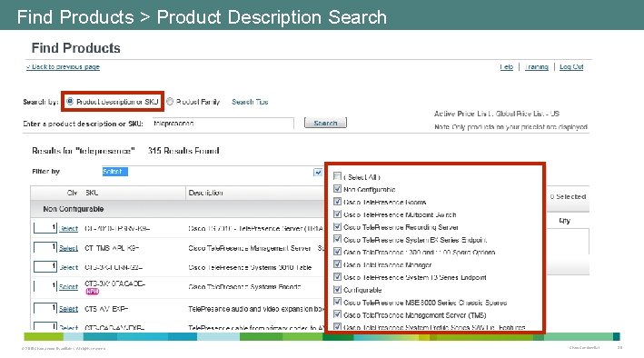Click the Filter by Select combo field
Image resolution: width=644 pixels, height=358 pixels.
click(207, 172)
